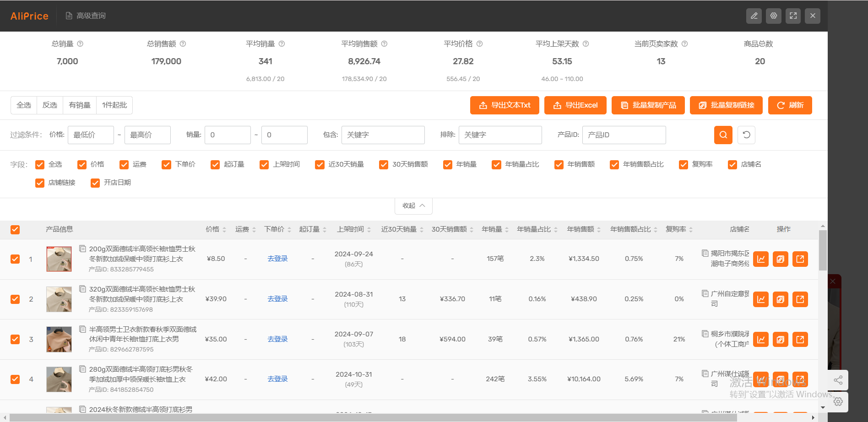Copy title icon for 200g双面德绒 product
868x422 pixels.
point(83,249)
